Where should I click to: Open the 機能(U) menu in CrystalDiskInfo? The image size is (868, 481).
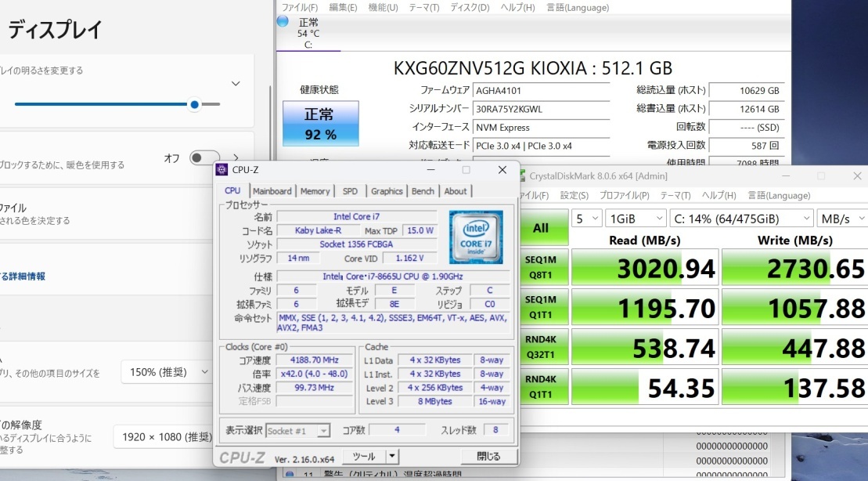pyautogui.click(x=384, y=7)
